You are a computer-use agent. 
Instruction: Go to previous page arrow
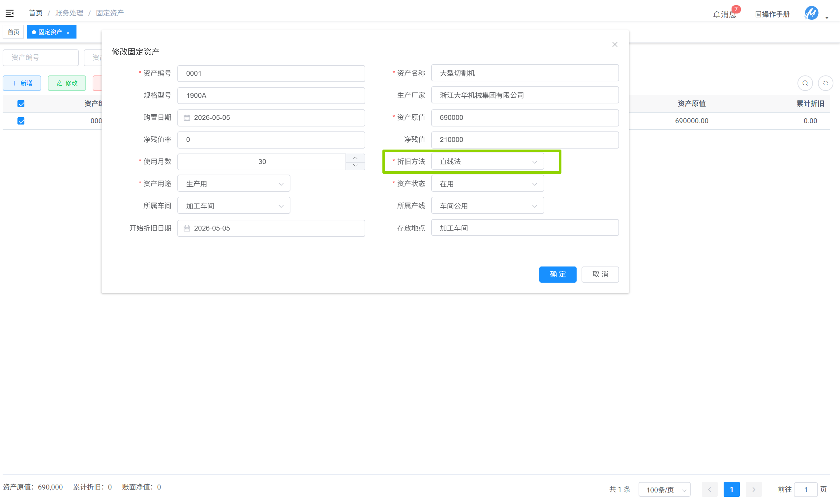point(709,490)
